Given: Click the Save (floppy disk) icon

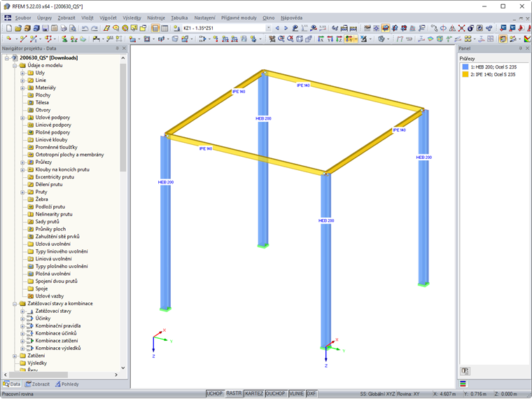Looking at the screenshot, I should click(45, 28).
